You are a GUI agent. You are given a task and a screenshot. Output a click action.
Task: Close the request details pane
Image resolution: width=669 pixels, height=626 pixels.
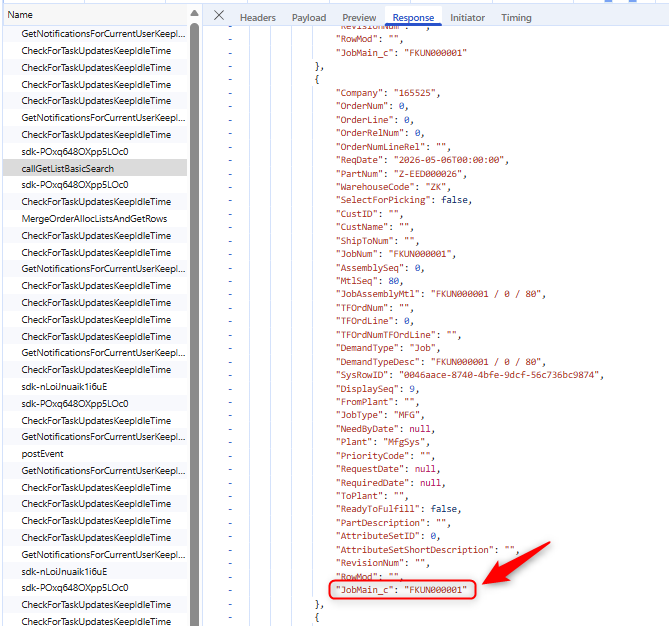point(219,16)
